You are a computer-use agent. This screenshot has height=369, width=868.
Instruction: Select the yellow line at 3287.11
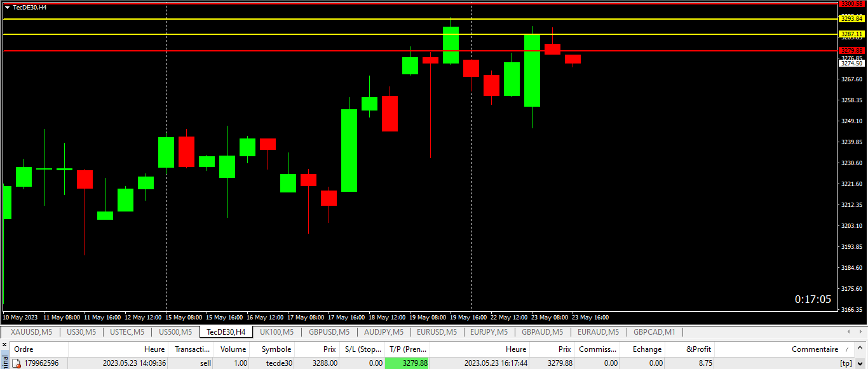419,34
